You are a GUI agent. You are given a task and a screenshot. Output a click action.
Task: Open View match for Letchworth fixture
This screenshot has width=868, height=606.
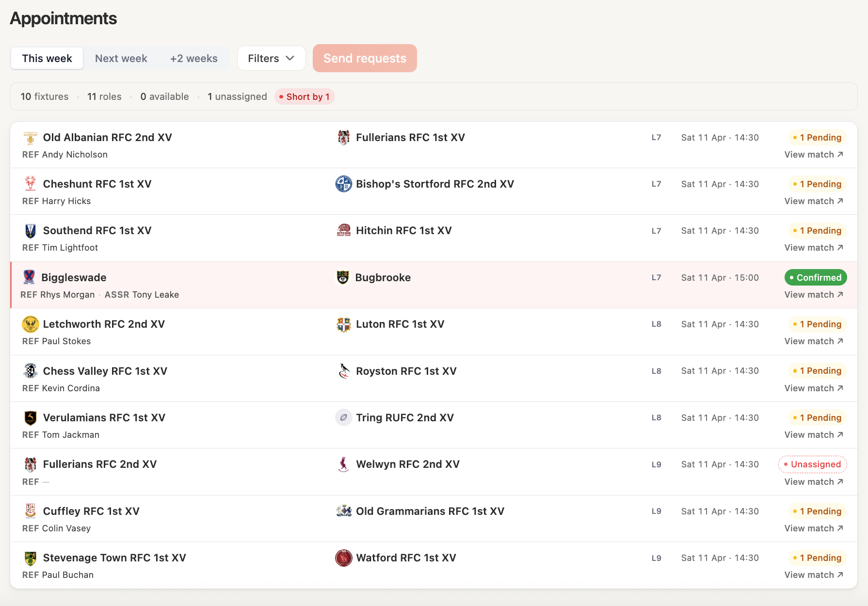pos(814,341)
